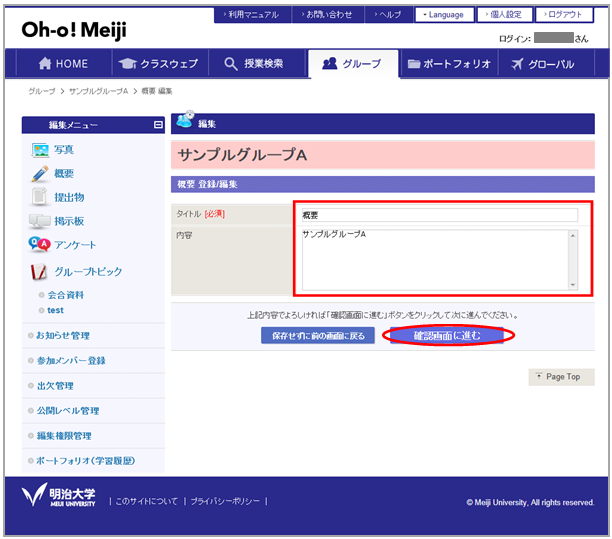Click the 掲示板 speech bubbles icon
The height and width of the screenshot is (539, 612).
tap(39, 221)
